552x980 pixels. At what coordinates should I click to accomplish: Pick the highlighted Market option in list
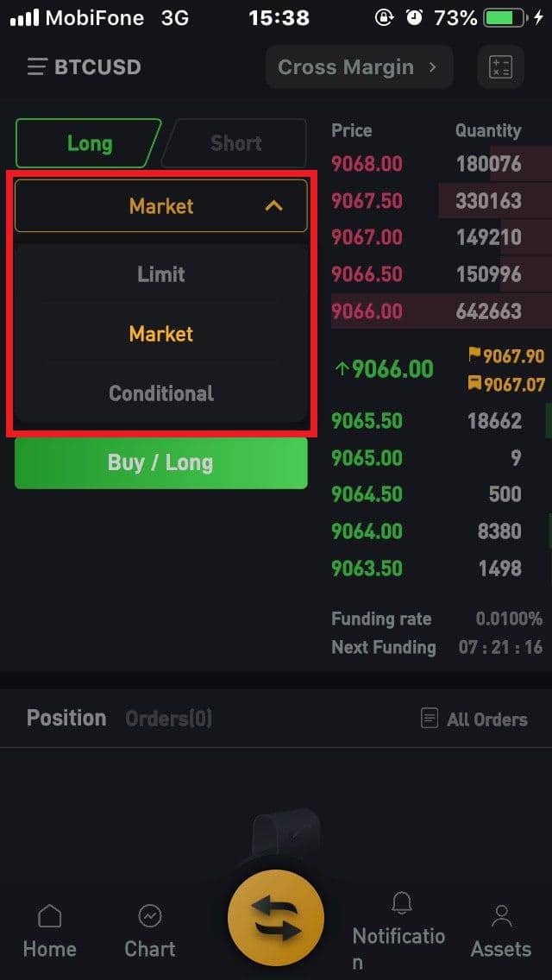click(161, 334)
